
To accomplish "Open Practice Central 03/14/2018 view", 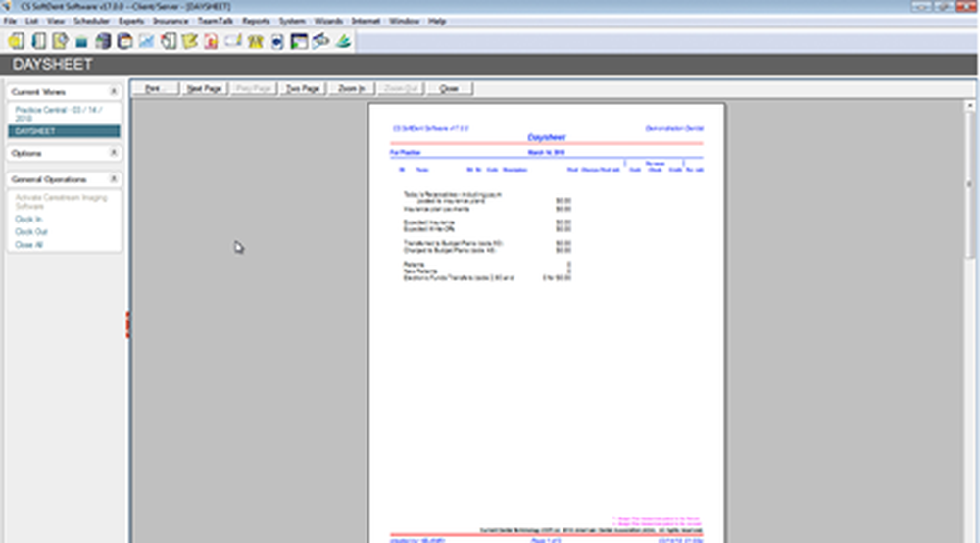I will pyautogui.click(x=59, y=114).
